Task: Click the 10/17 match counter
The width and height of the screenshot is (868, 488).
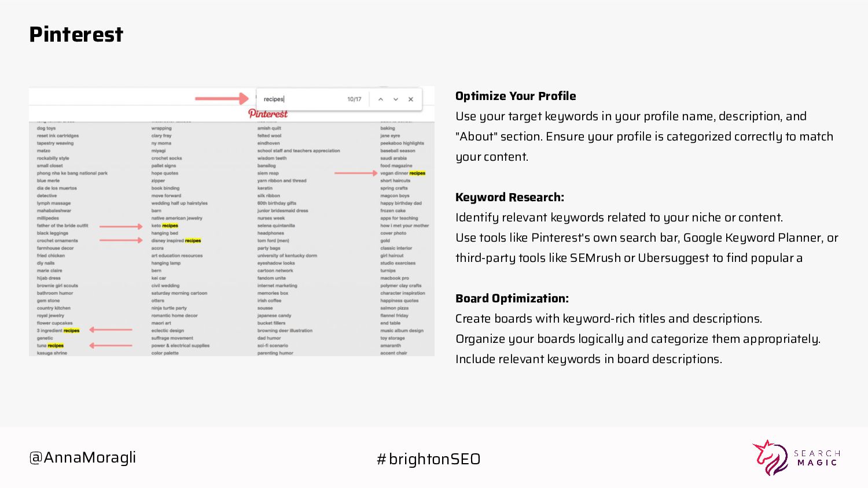Action: (354, 99)
